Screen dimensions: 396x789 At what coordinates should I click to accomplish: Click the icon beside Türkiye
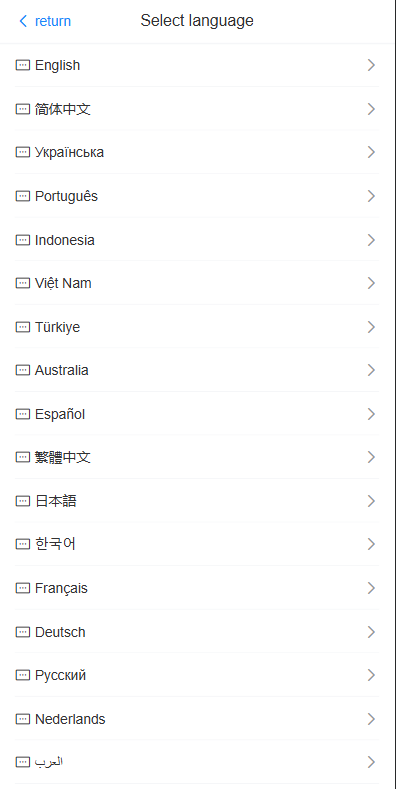[23, 327]
